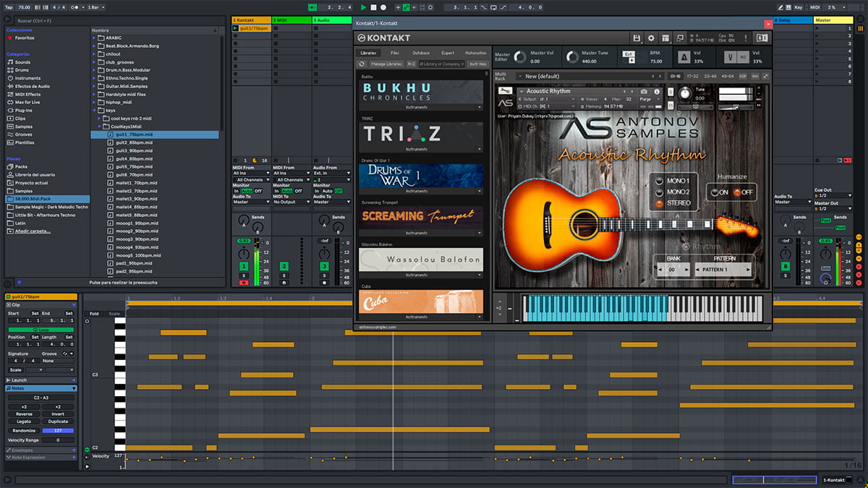Viewport: 868px width, 488px height.
Task: Turn Humanize OFF
Action: click(x=738, y=192)
